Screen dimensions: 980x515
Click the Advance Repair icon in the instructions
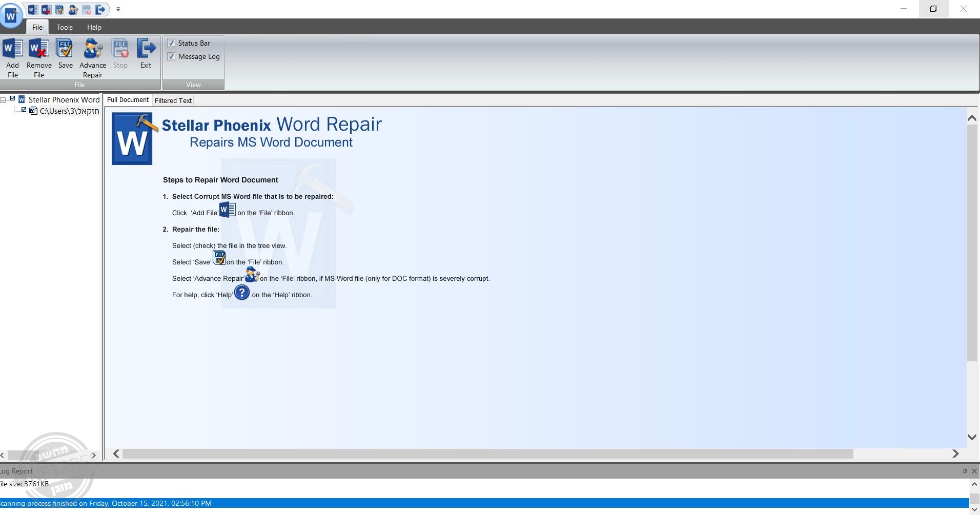pos(252,275)
